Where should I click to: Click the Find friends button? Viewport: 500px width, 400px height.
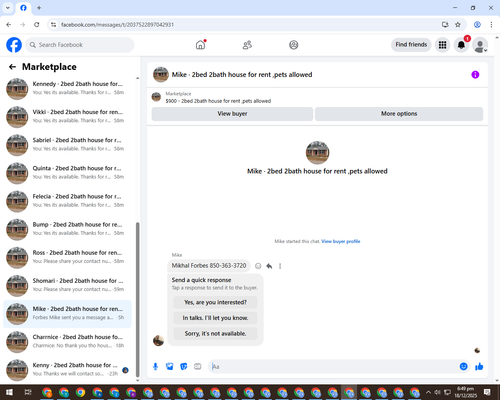(411, 45)
